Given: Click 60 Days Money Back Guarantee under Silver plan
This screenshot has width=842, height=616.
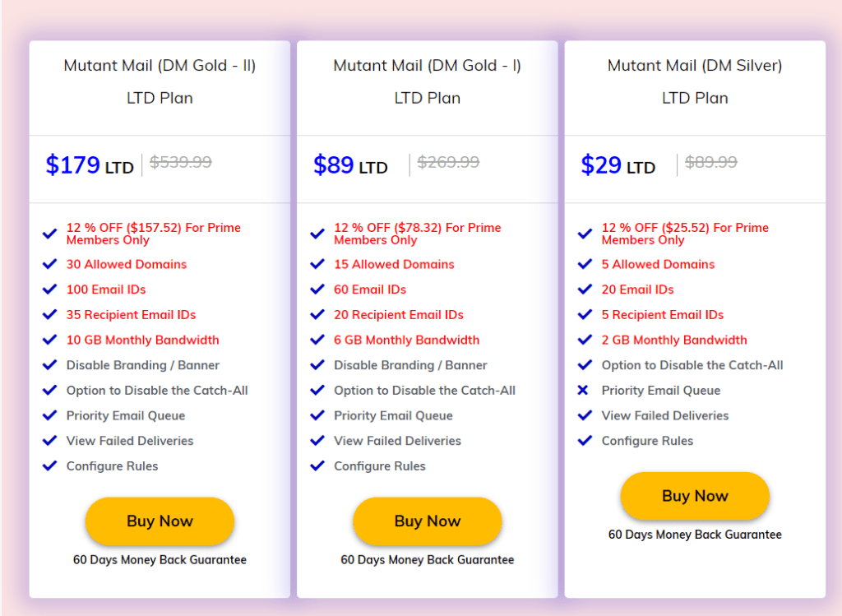Looking at the screenshot, I should coord(695,535).
